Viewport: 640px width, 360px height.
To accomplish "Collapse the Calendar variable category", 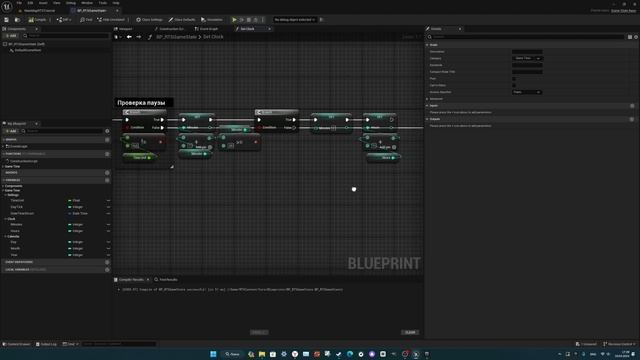I will (6, 236).
